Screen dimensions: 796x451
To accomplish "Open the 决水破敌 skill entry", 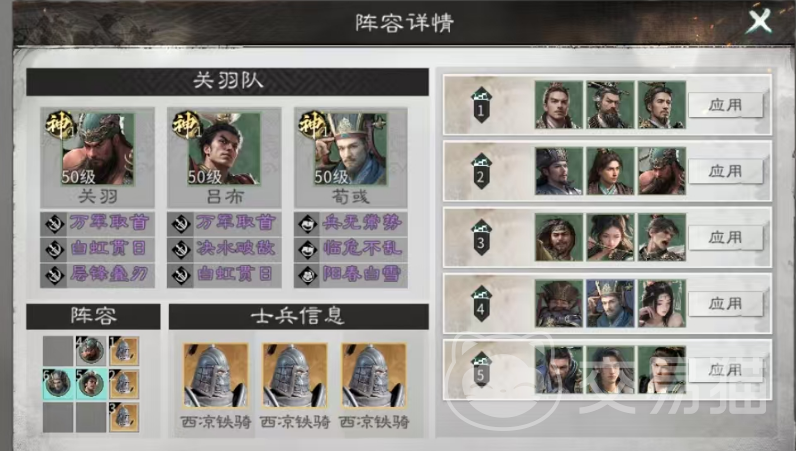I will click(224, 249).
